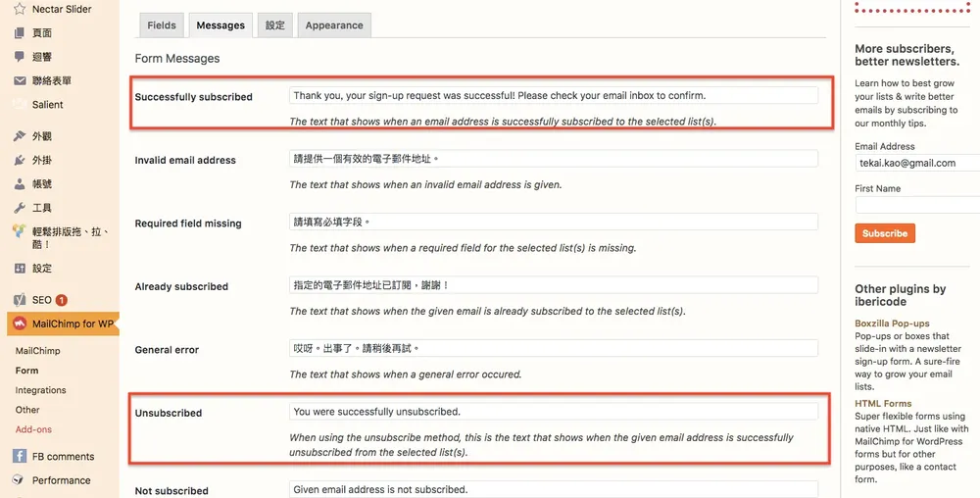980x498 pixels.
Task: Click the 帳號 user icon
Action: coord(20,183)
